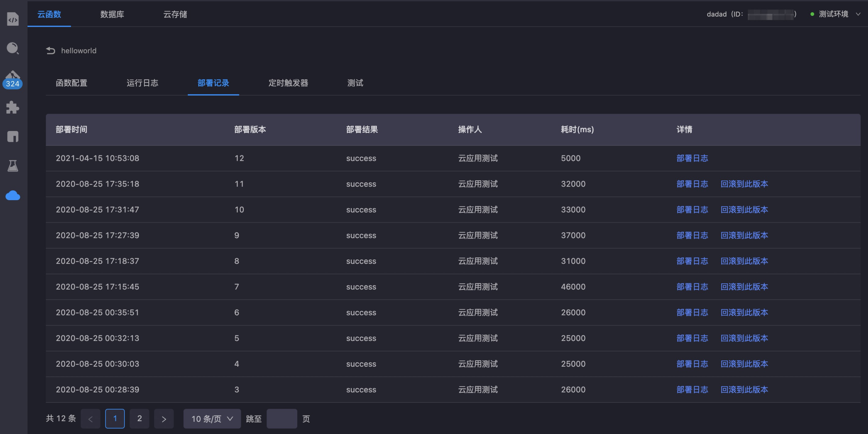Viewport: 868px width, 434px height.
Task: View 部署日志 for version 12
Action: [692, 158]
